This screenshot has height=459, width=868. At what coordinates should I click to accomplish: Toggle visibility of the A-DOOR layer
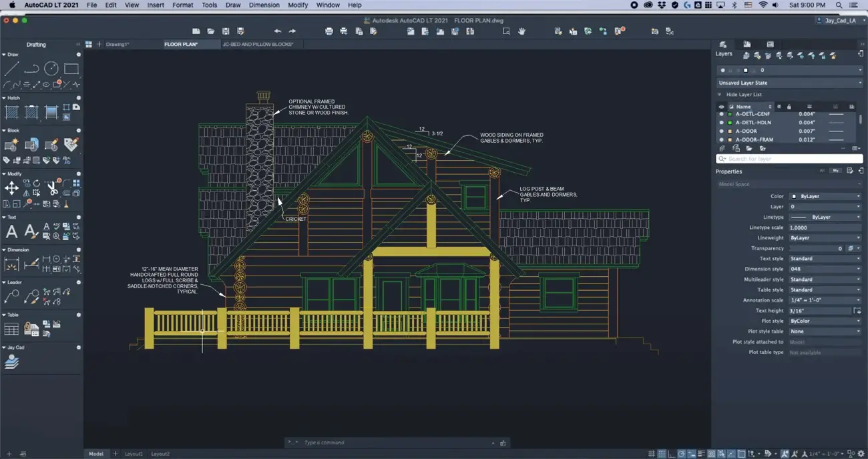tap(721, 131)
